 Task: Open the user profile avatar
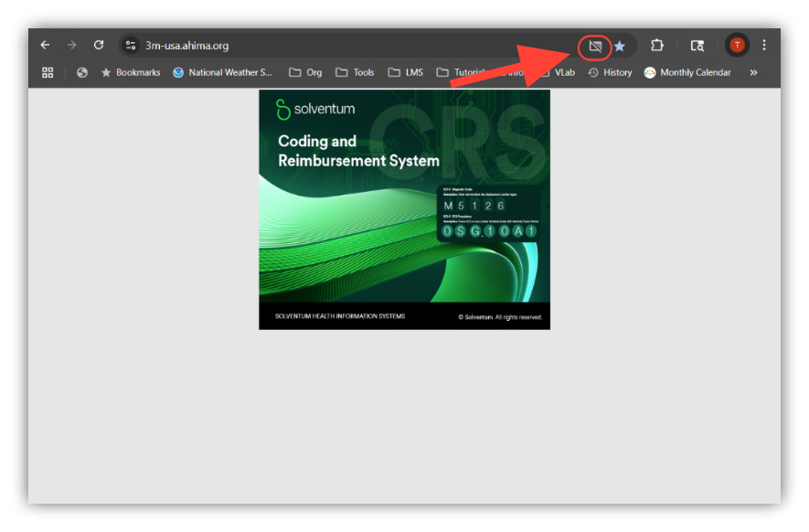point(737,45)
